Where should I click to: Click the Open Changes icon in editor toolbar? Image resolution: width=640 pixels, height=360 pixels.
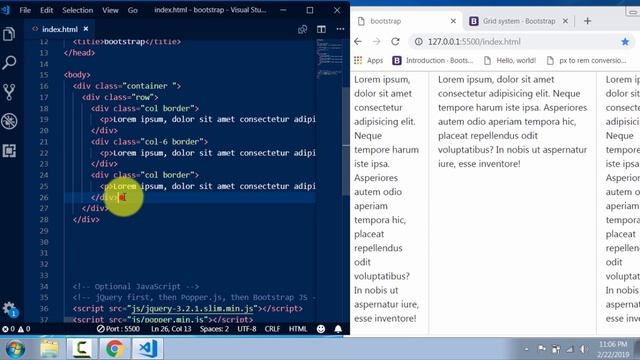pyautogui.click(x=302, y=29)
